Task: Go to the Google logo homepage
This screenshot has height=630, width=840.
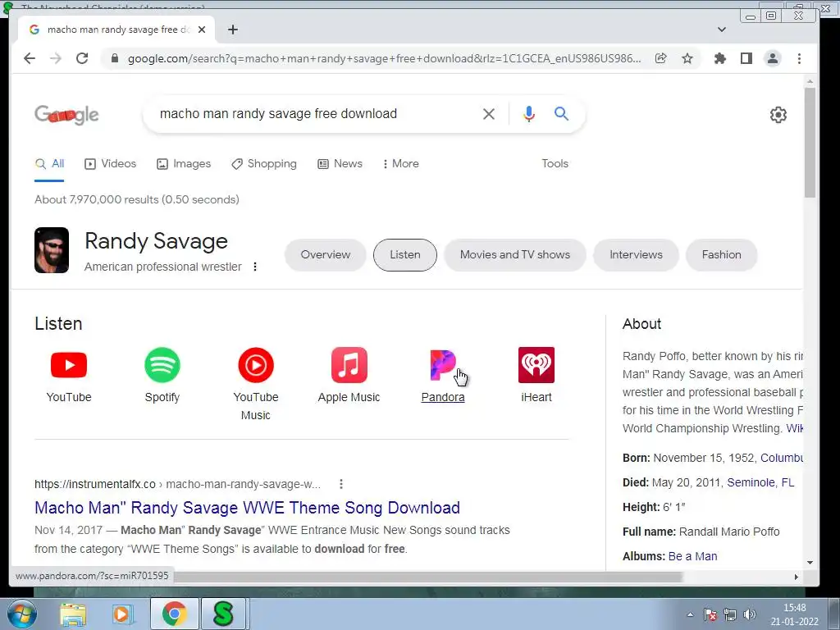Action: 66,114
